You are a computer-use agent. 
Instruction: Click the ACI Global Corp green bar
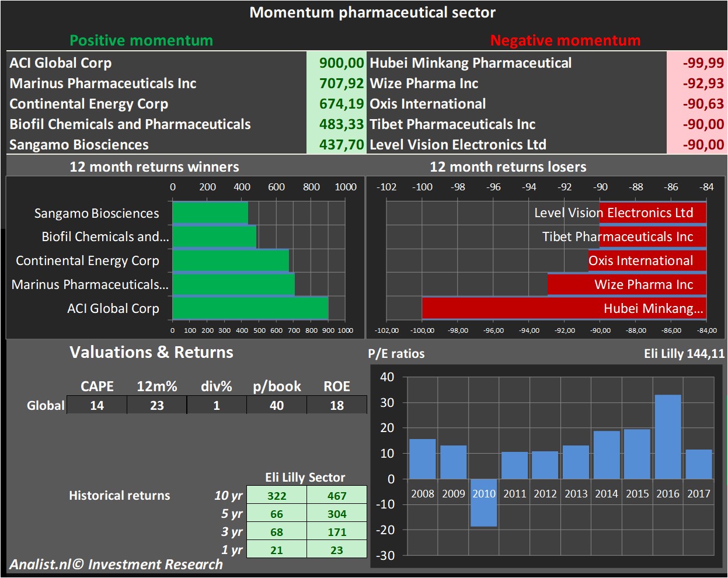coord(250,308)
